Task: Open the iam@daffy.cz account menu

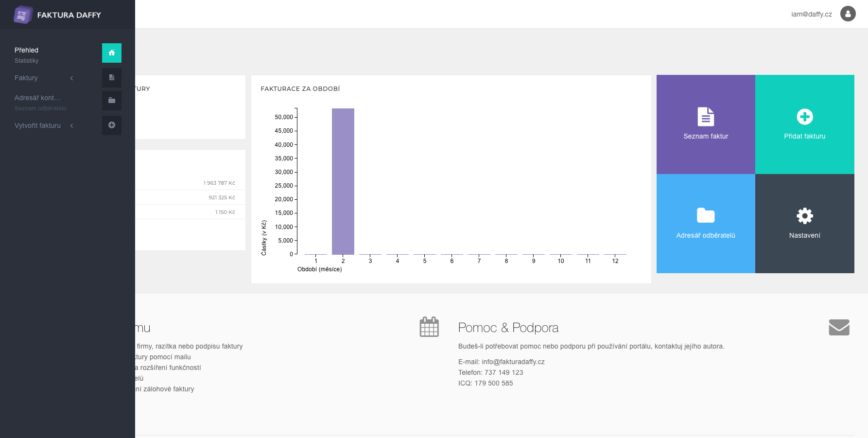Action: [811, 14]
